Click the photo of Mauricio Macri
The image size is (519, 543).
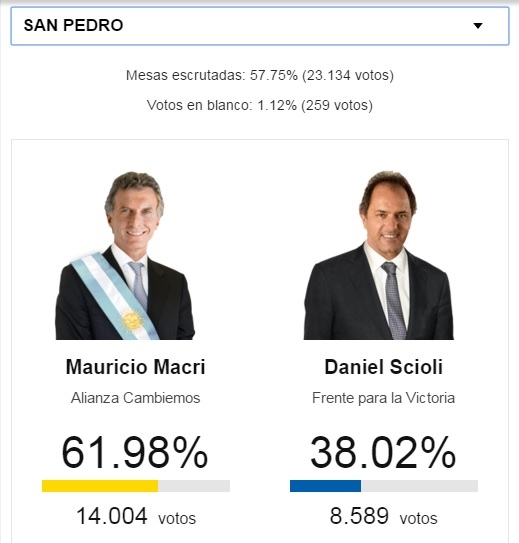125,255
